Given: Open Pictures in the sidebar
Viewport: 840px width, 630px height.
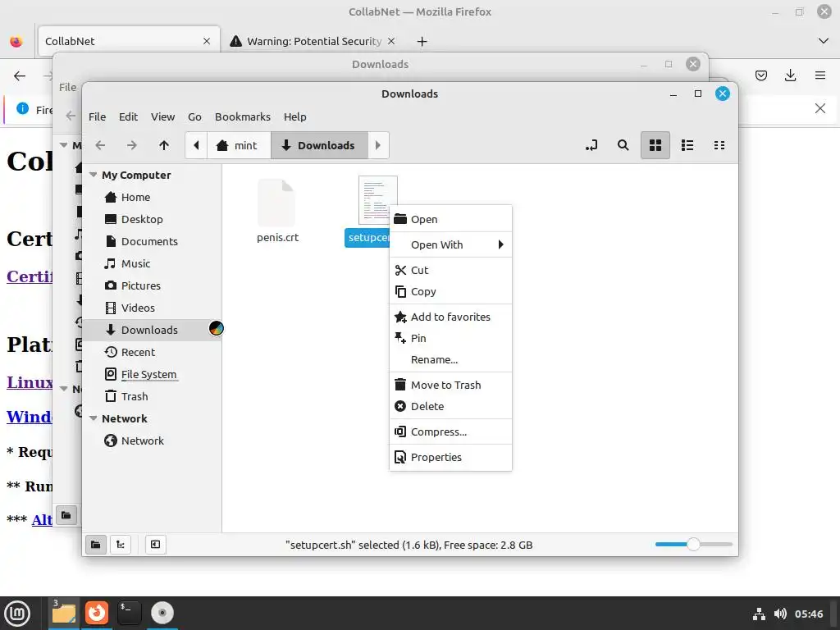Looking at the screenshot, I should (x=153, y=285).
